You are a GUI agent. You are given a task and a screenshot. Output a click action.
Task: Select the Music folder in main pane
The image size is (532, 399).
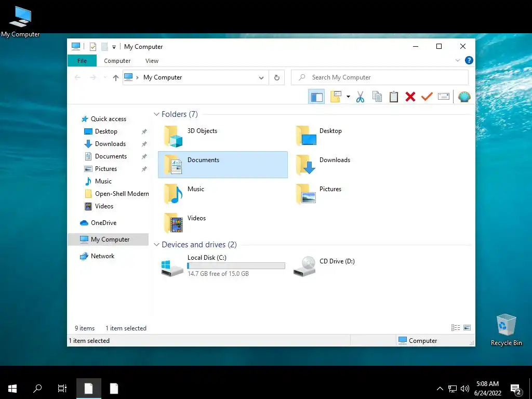(223, 194)
